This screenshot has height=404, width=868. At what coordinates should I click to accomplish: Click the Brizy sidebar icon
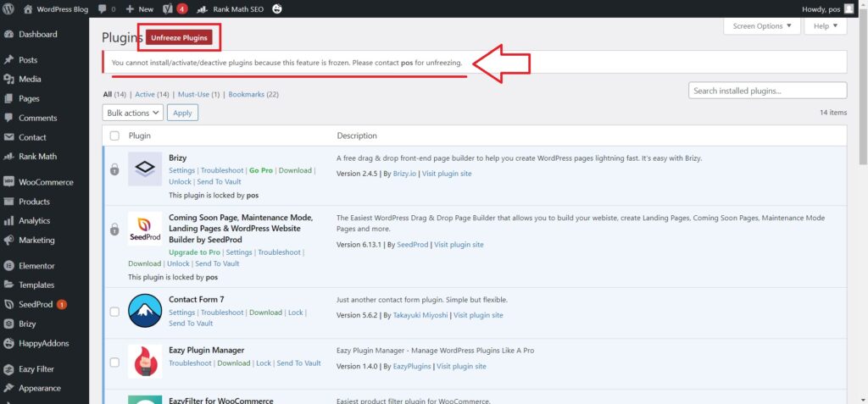(8, 324)
